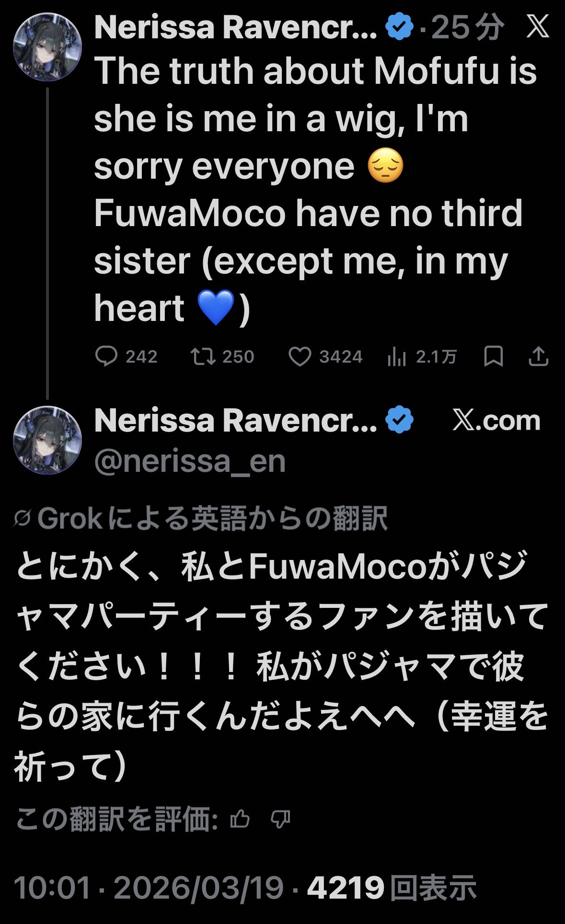Click verified badge on second tweet
This screenshot has width=565, height=924.
tap(399, 420)
